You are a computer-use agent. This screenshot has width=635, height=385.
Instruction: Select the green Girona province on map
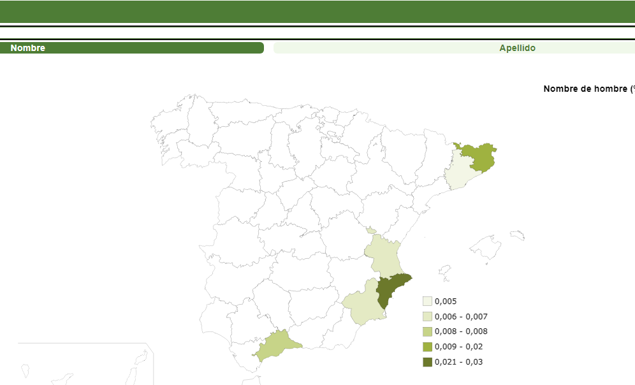pos(479,156)
